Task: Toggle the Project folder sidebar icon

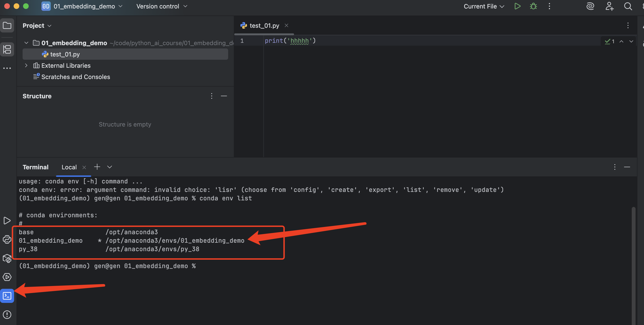Action: click(7, 25)
